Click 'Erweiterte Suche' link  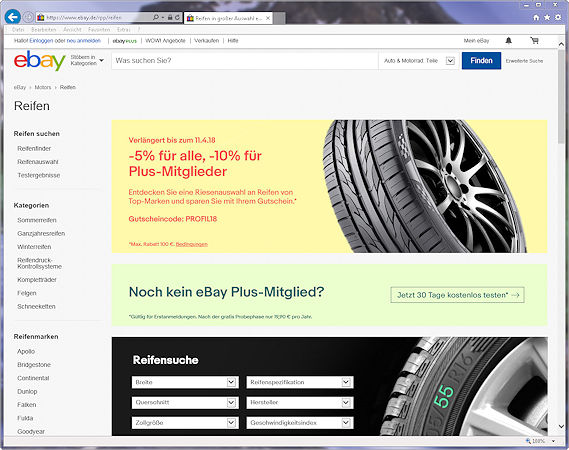tap(524, 61)
